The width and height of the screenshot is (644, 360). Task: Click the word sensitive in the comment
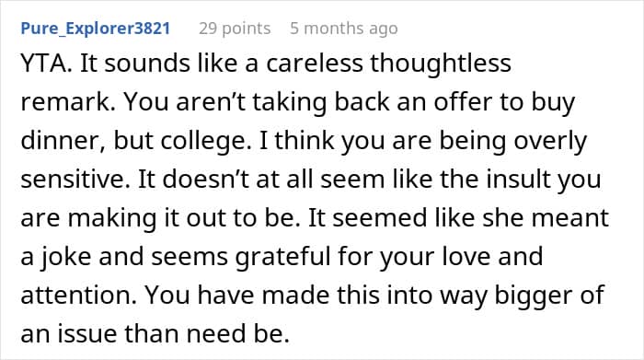point(75,180)
